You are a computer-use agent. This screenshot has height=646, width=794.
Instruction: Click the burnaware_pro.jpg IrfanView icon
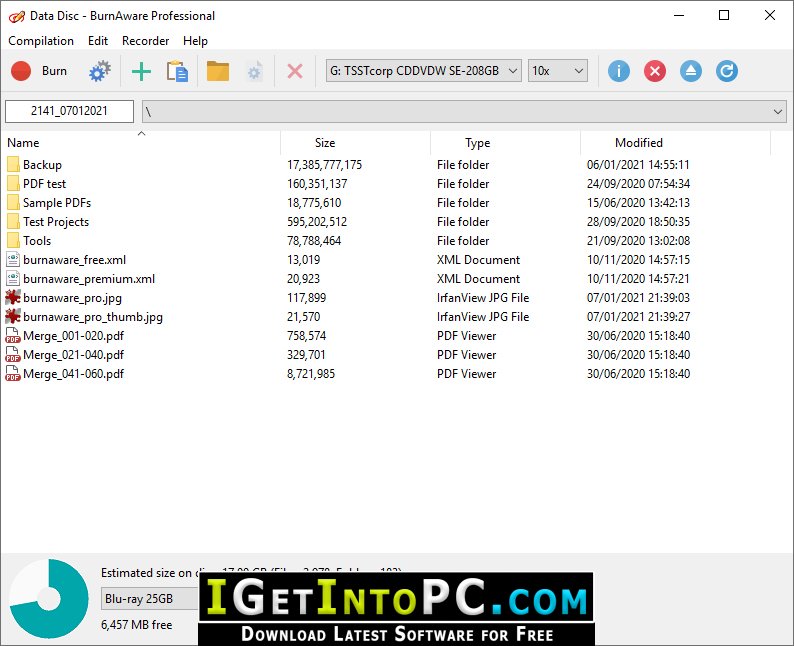(x=13, y=298)
